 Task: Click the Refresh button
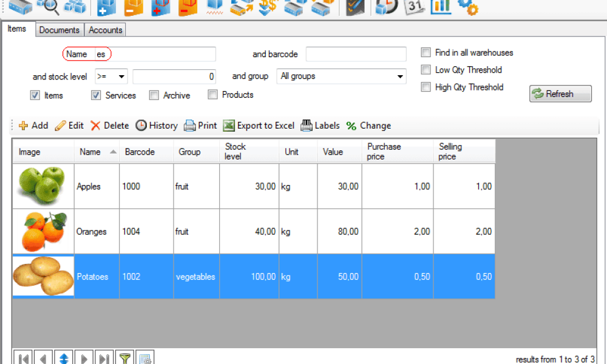(560, 93)
